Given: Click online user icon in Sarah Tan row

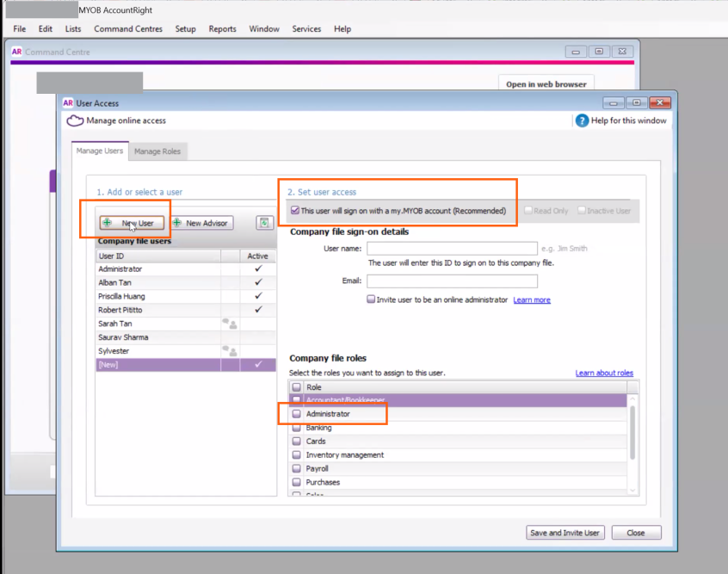Looking at the screenshot, I should (x=230, y=324).
